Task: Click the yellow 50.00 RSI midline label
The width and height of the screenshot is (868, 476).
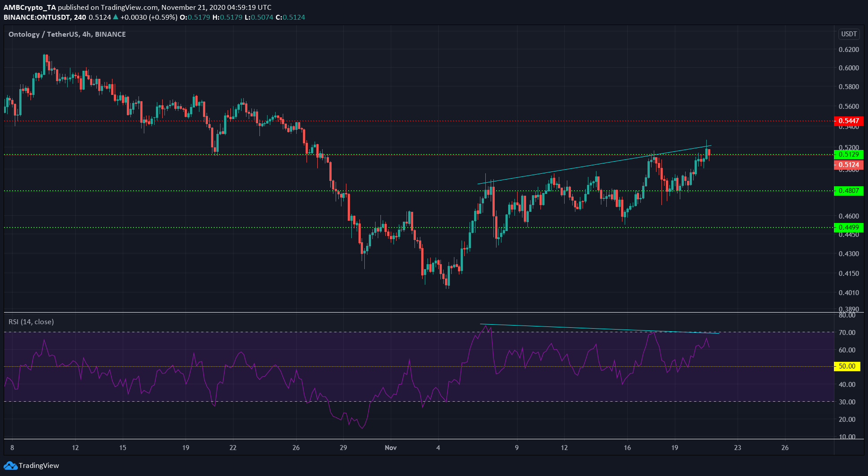Action: pos(847,366)
